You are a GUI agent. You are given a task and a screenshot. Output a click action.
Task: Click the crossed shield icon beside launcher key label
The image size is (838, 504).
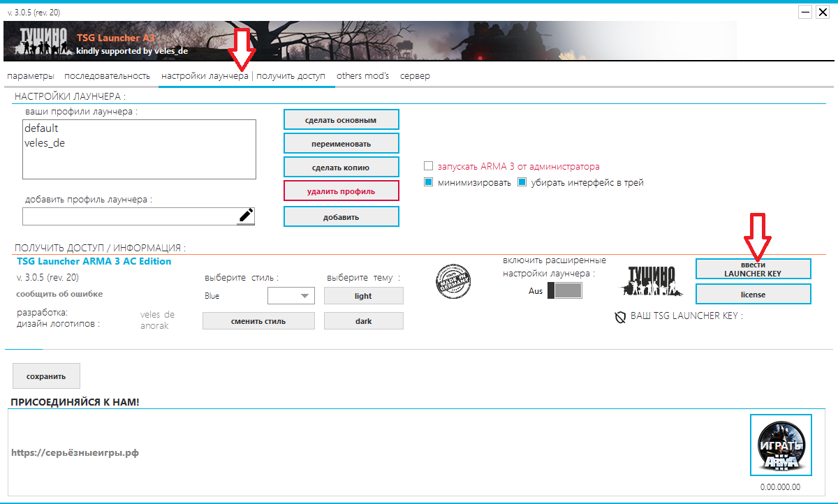tap(619, 317)
